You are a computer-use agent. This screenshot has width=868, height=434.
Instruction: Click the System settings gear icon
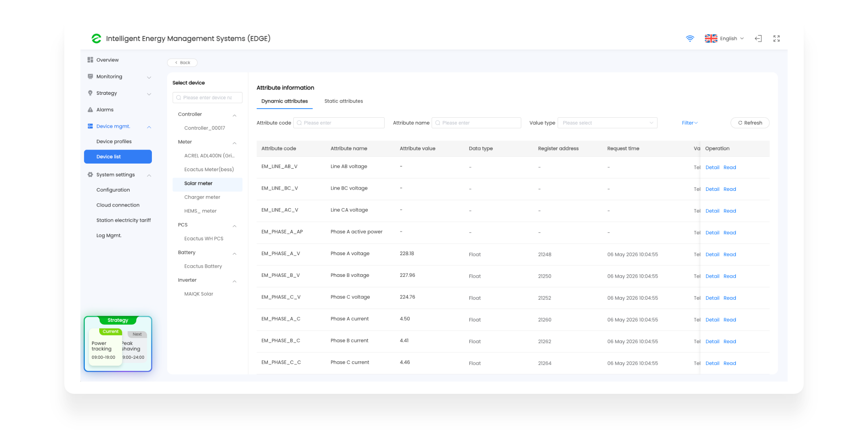[x=90, y=175]
